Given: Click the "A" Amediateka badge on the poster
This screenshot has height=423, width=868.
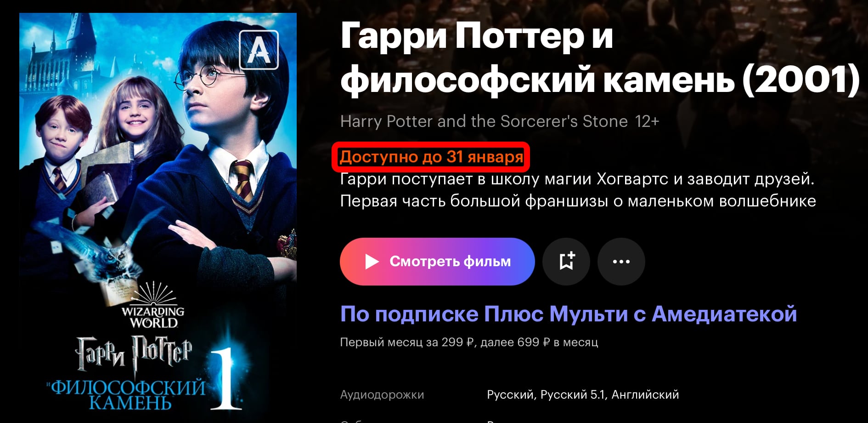Looking at the screenshot, I should (259, 50).
